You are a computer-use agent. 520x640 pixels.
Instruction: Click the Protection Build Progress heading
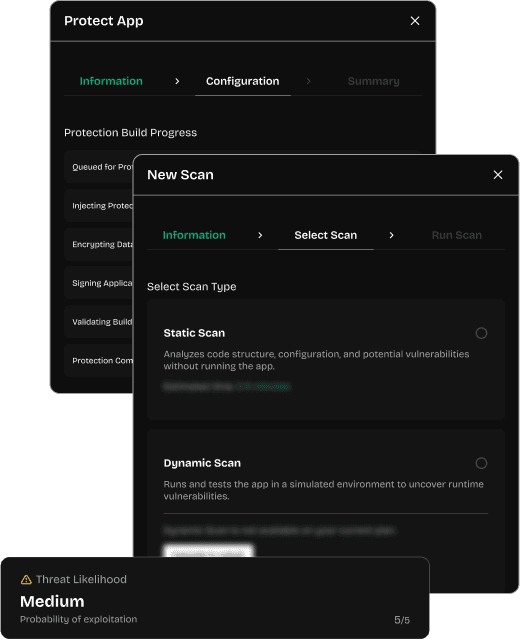(x=130, y=133)
